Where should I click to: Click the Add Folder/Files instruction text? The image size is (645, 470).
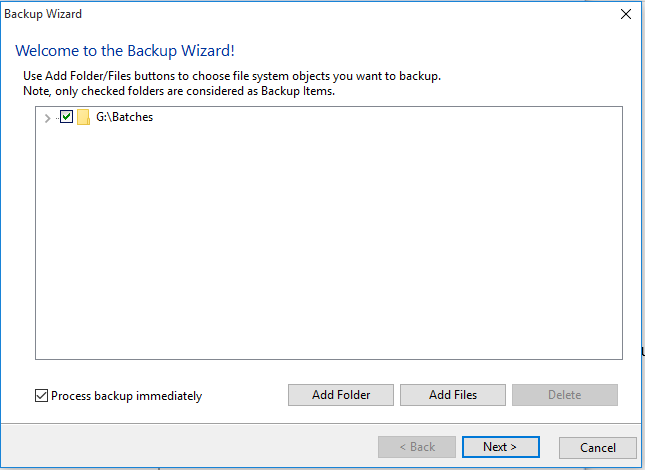(x=232, y=76)
